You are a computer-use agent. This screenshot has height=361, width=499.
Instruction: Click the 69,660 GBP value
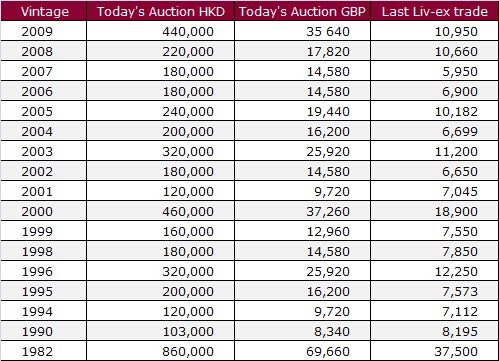328,352
